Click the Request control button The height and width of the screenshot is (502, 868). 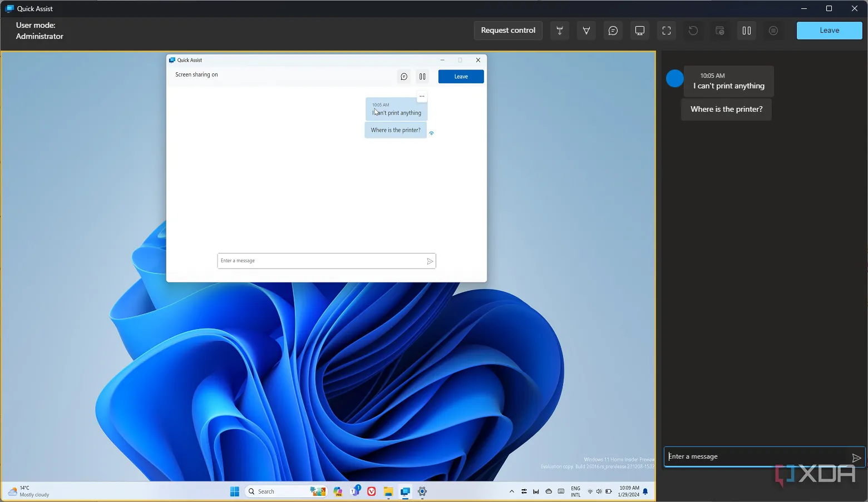point(507,30)
